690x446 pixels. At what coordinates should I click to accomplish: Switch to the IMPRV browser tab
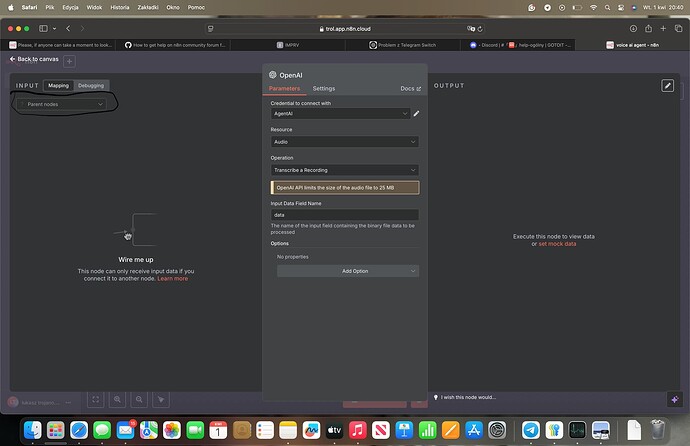pos(288,45)
